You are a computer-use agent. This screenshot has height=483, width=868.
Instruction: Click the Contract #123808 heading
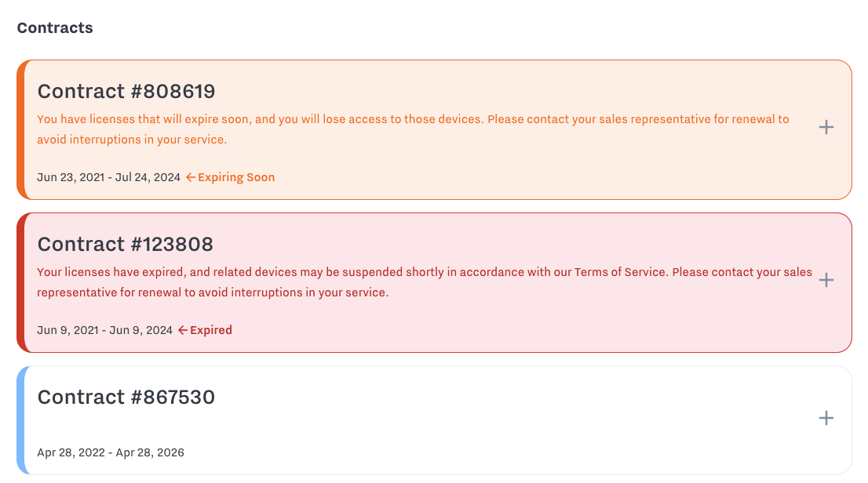coord(126,244)
